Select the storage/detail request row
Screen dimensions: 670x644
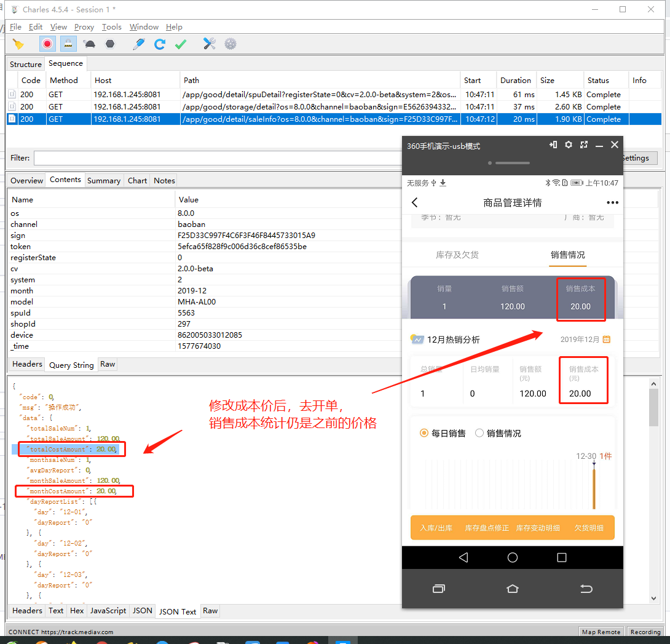coord(334,107)
